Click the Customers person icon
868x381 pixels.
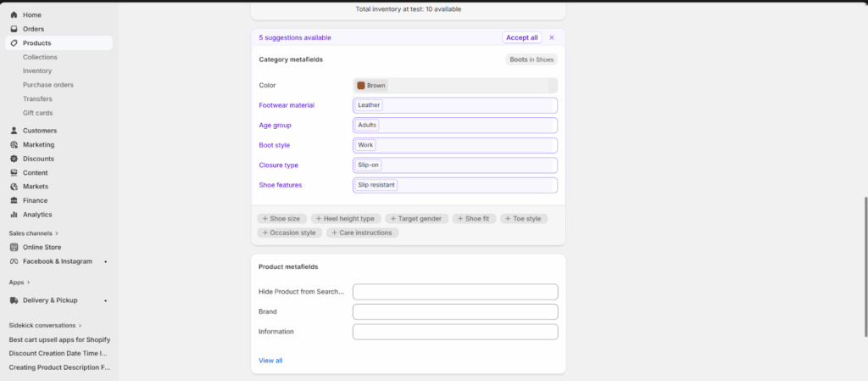pyautogui.click(x=14, y=131)
